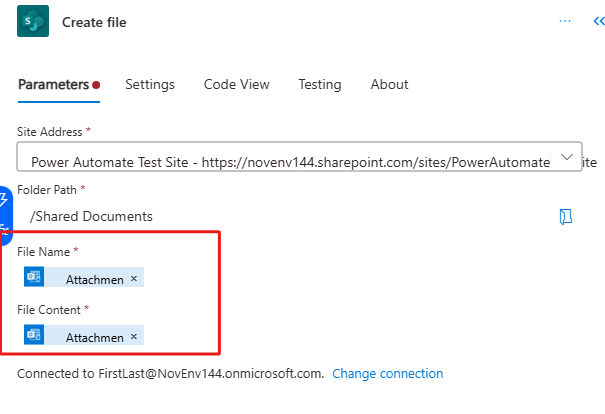Screen dimensions: 605x414
Task: Click the lightning dynamic content icon
Action: pos(5,200)
